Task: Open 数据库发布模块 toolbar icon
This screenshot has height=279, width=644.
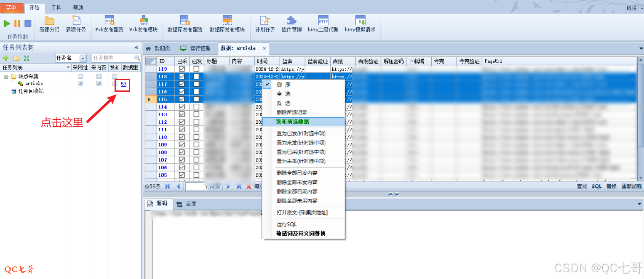Action: coord(227,21)
